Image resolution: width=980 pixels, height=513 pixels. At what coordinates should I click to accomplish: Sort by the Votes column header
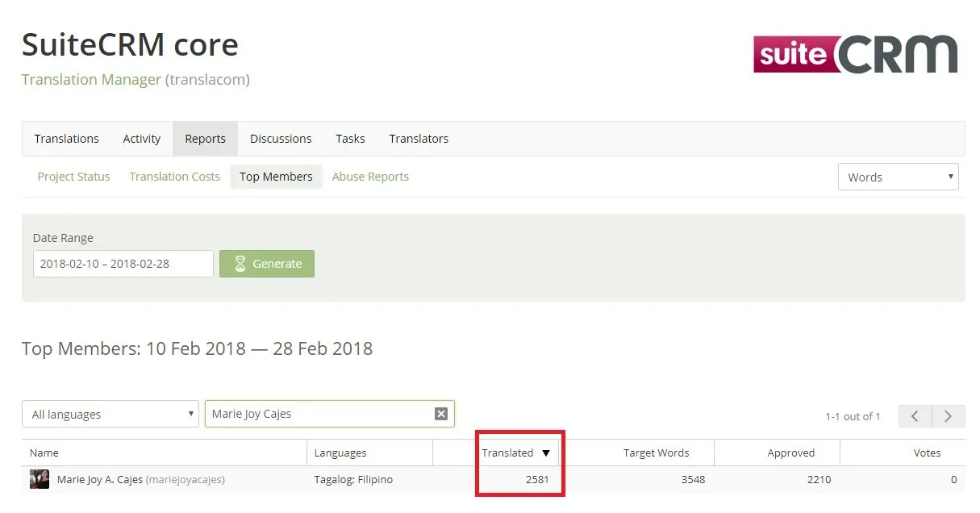click(928, 453)
